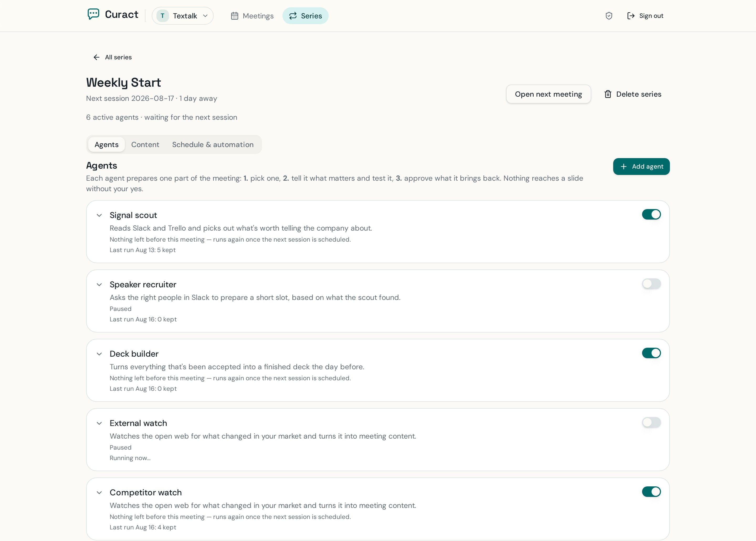
Task: Click the Delete series button
Action: 633,94
